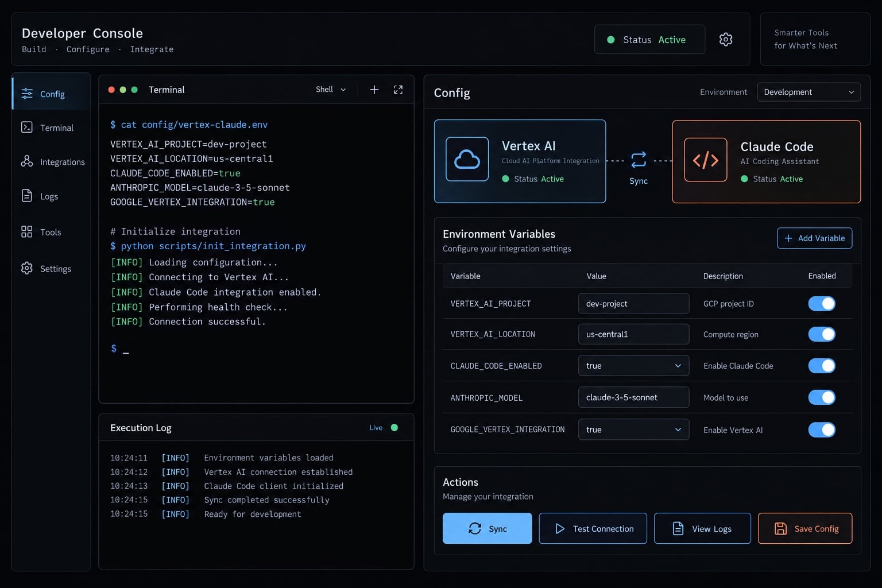Click the red terminal window dot
This screenshot has height=588, width=882.
[111, 90]
